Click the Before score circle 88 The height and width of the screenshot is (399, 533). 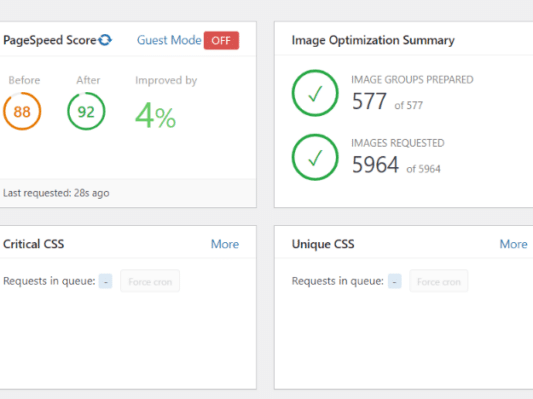(22, 111)
